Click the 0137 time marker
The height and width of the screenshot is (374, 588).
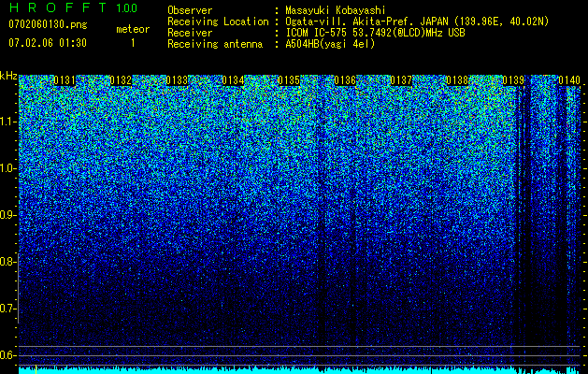tap(401, 80)
